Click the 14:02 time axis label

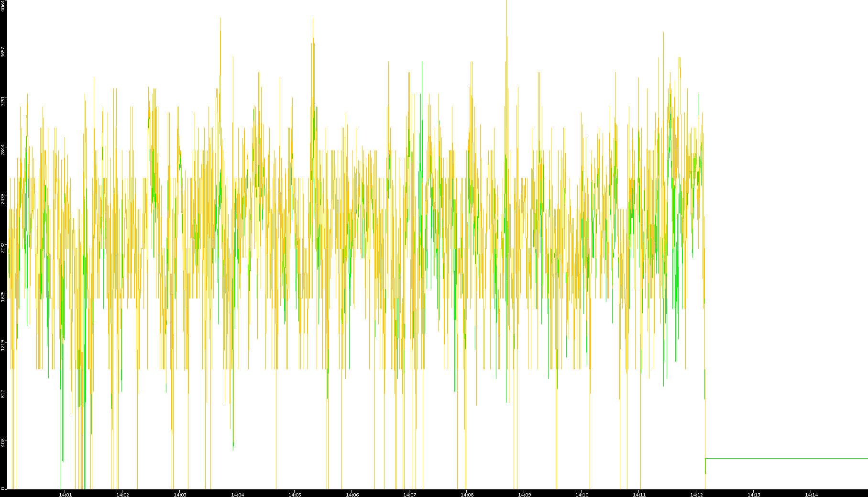point(122,494)
